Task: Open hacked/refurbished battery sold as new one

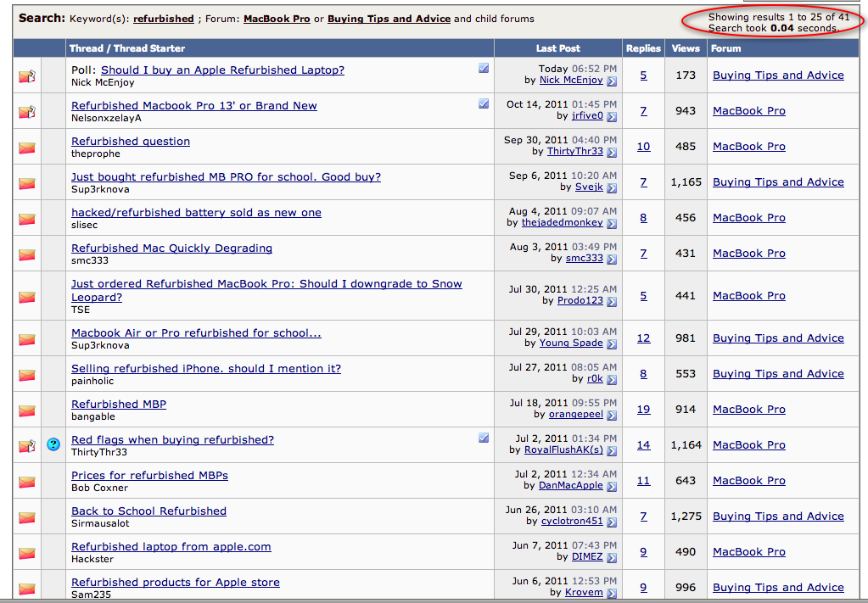Action: (197, 212)
